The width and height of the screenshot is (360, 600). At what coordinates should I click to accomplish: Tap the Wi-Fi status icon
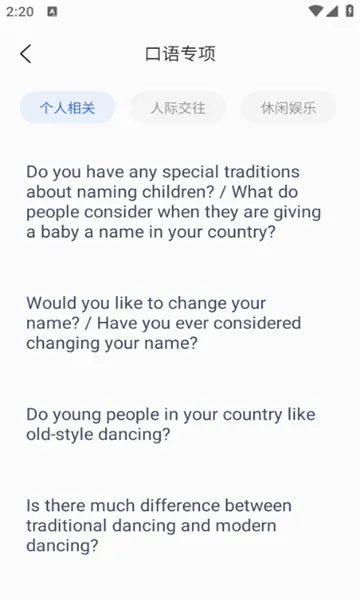316,11
